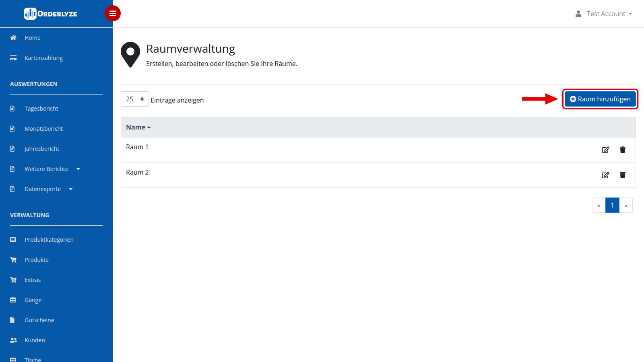Click the user avatar icon in the header
This screenshot has height=362, width=644.
pos(578,14)
